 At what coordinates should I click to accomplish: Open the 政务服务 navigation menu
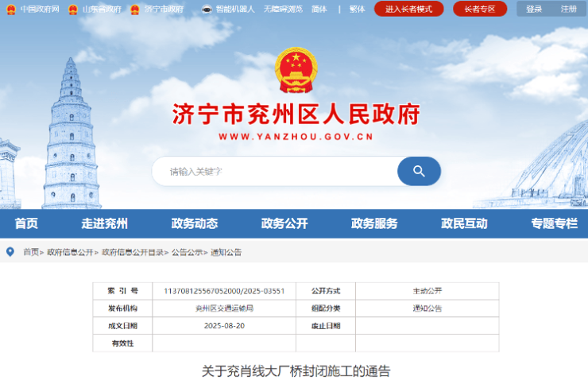(374, 223)
